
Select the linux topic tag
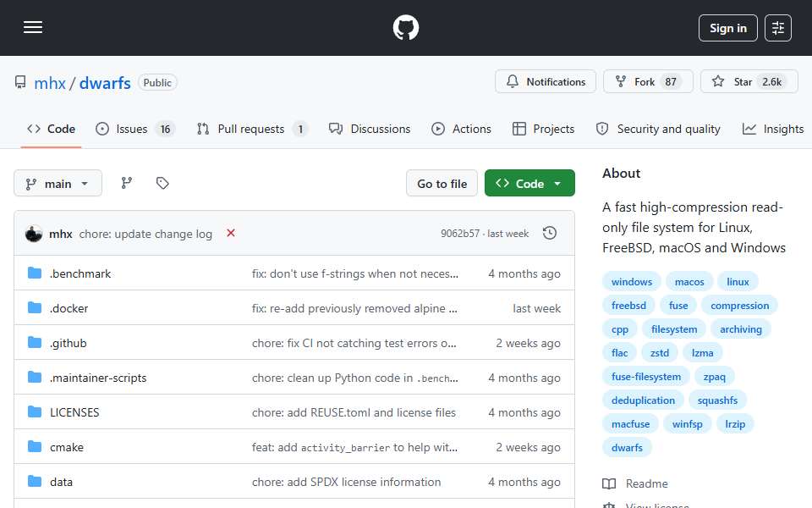click(x=738, y=281)
